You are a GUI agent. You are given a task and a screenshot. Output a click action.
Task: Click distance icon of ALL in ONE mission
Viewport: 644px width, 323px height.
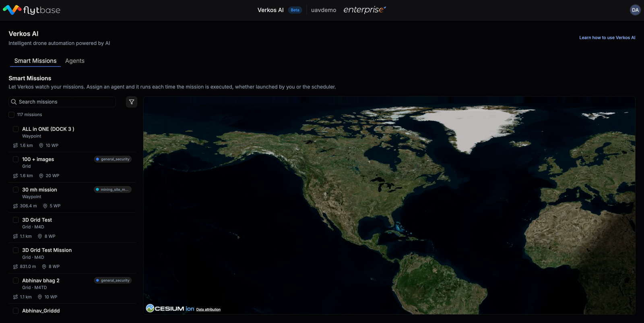pos(15,145)
